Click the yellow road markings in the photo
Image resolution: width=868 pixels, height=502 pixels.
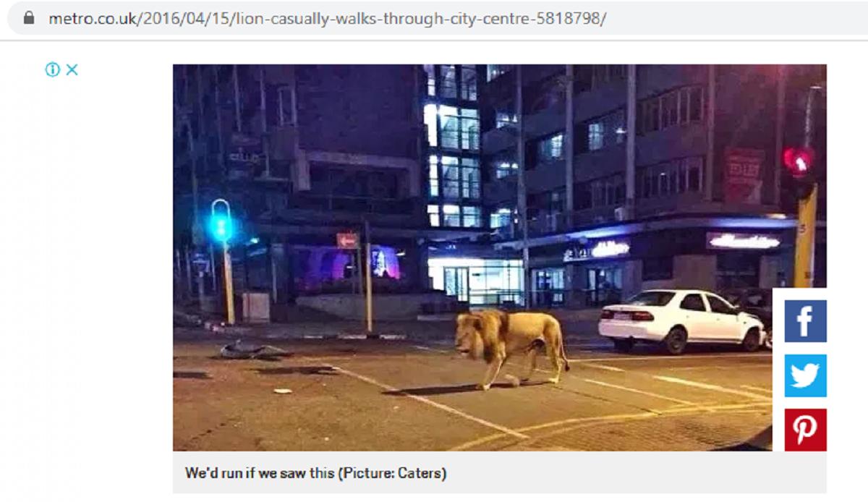point(615,423)
